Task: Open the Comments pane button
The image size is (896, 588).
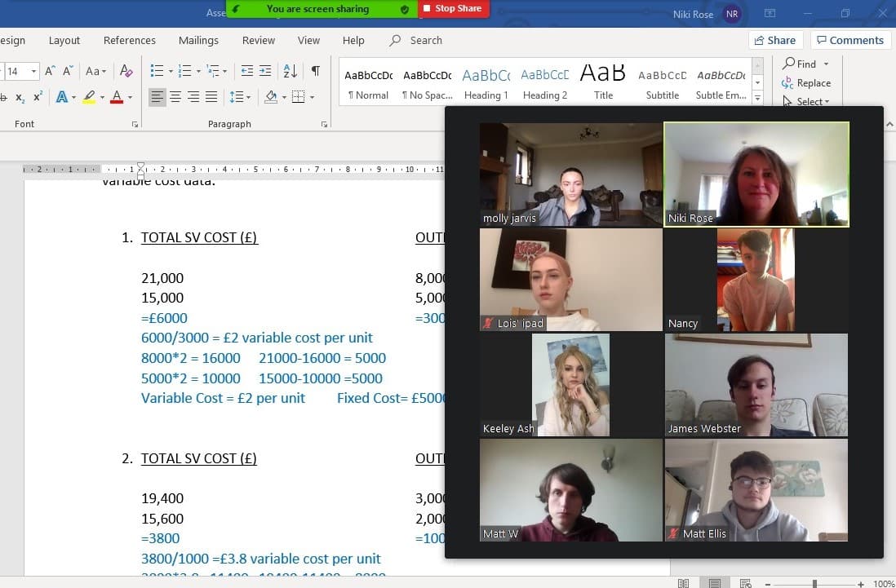Action: click(850, 40)
